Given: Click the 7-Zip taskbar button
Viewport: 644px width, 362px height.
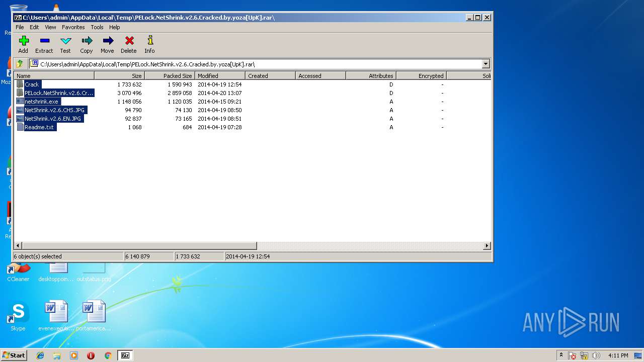Looking at the screenshot, I should [125, 355].
